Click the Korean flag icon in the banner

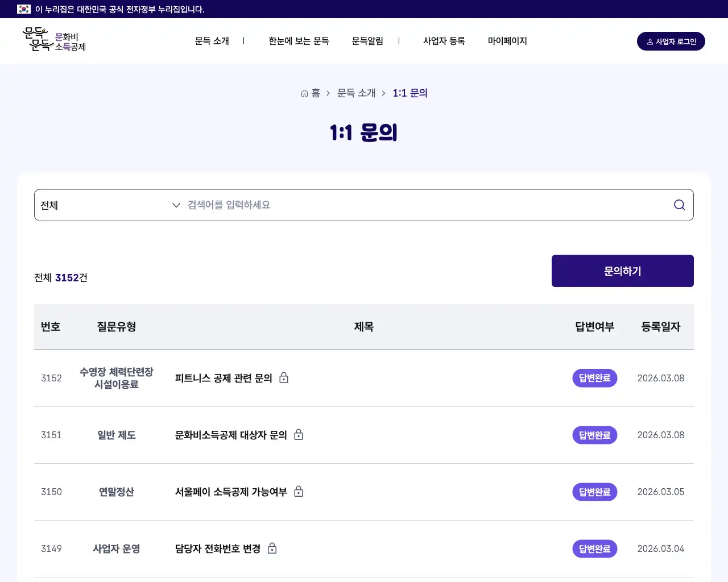[23, 9]
